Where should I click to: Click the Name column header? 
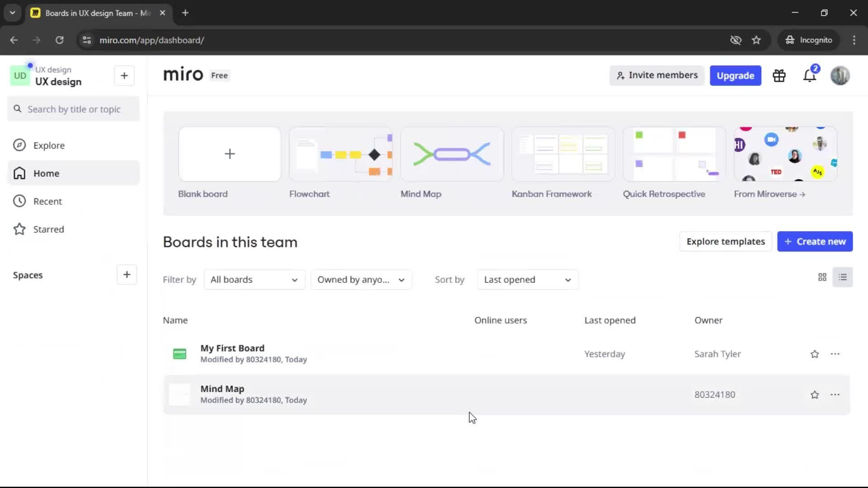click(x=175, y=320)
